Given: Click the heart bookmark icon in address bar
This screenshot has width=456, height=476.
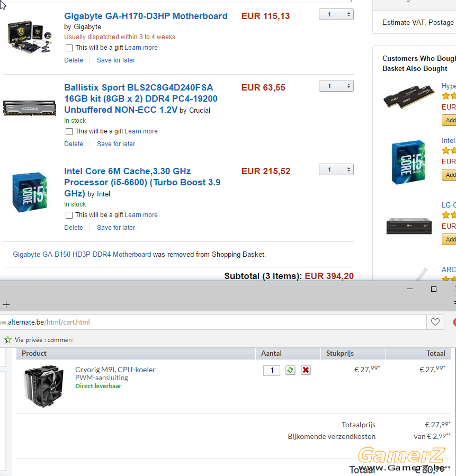Looking at the screenshot, I should pos(435,322).
